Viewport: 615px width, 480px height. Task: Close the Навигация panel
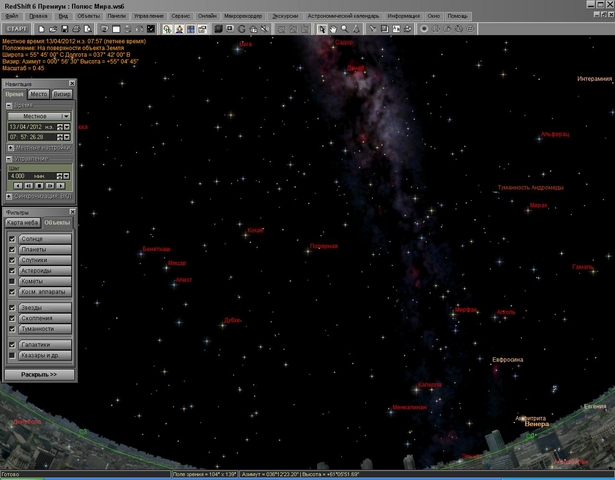coord(71,85)
